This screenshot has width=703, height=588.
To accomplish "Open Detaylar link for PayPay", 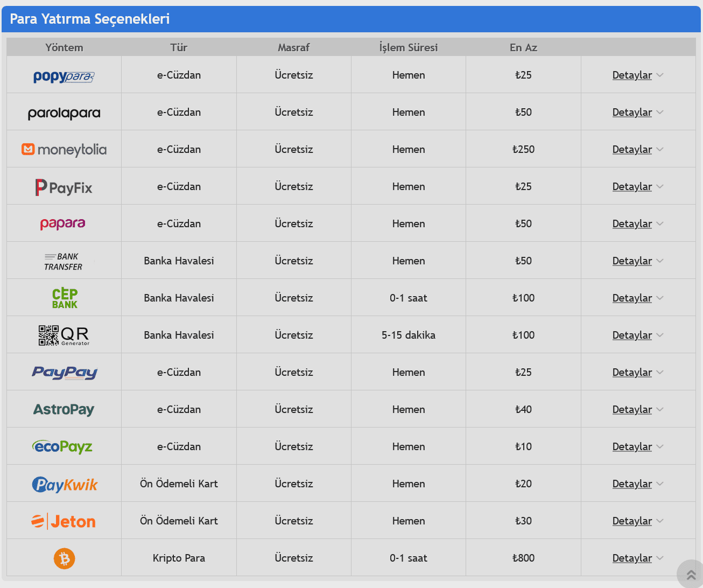I will click(632, 373).
